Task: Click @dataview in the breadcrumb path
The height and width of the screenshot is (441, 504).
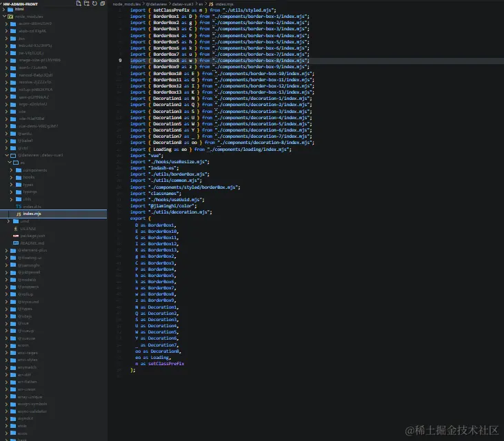Action: point(157,4)
